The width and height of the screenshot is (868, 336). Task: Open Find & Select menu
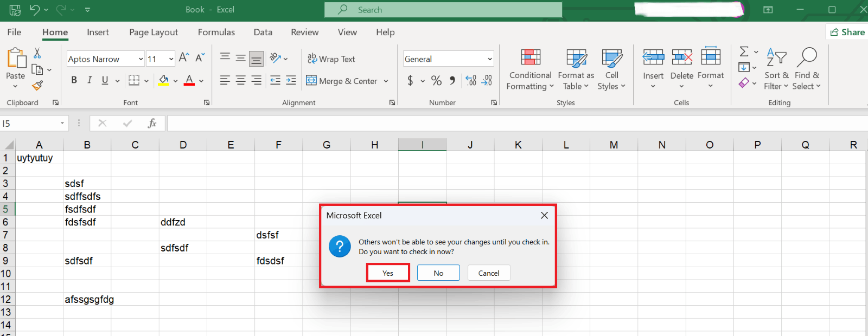tap(807, 69)
